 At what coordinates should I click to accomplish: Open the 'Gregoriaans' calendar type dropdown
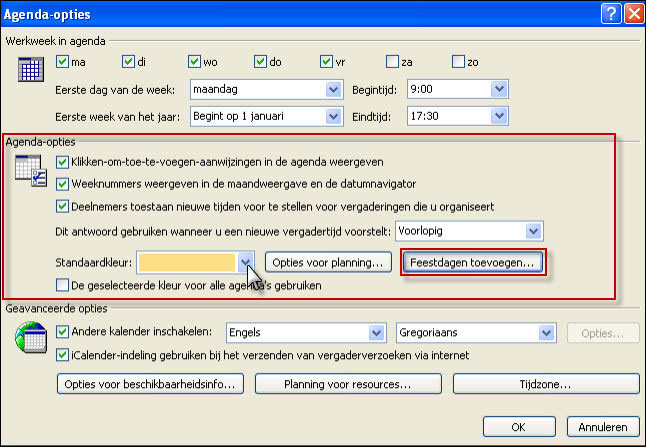476,333
